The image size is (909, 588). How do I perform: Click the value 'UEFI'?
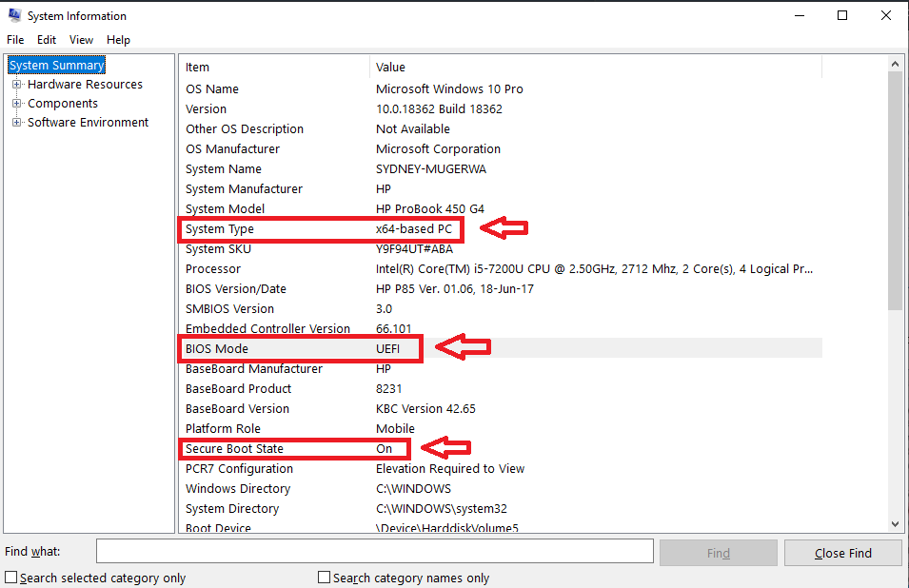click(x=387, y=349)
